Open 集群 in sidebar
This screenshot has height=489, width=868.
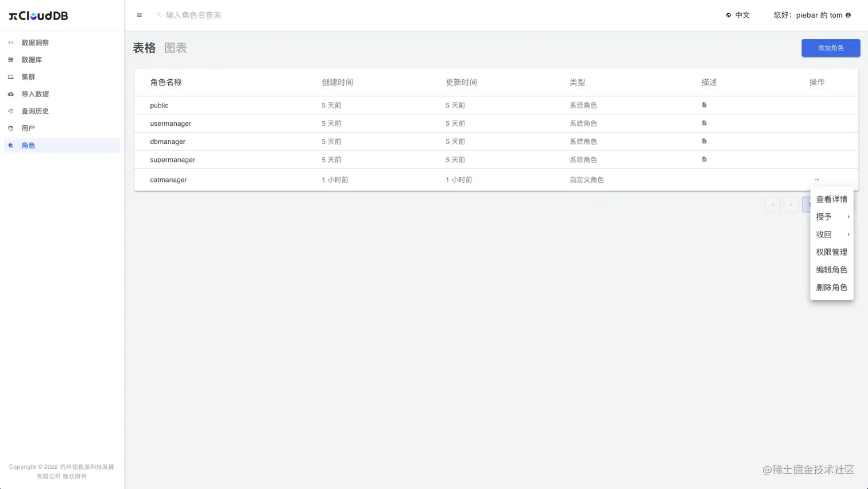point(62,77)
